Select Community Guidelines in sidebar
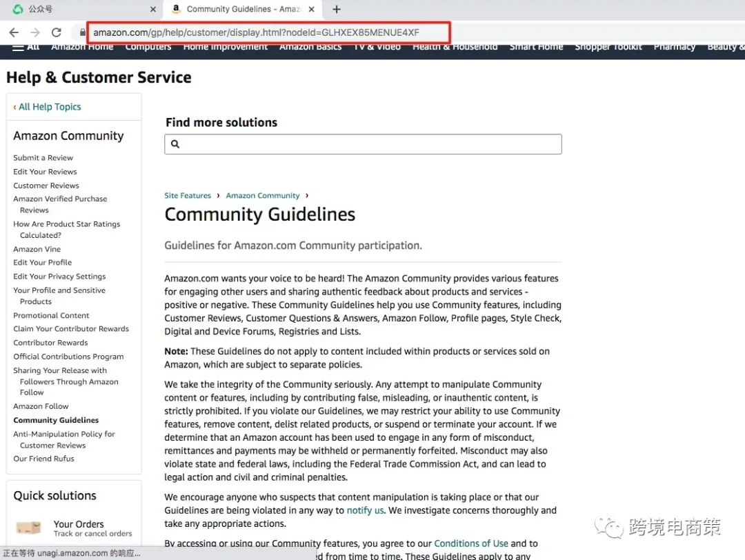Viewport: 745px width, 560px height. click(56, 420)
